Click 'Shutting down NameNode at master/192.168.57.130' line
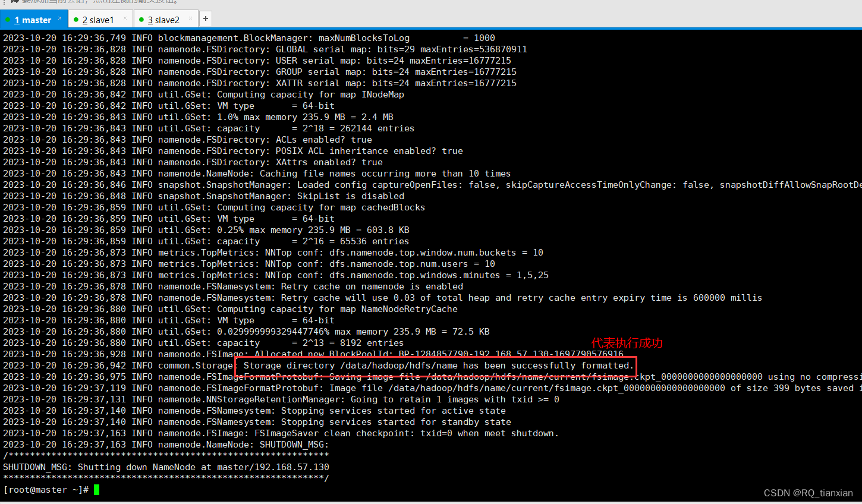 166,467
